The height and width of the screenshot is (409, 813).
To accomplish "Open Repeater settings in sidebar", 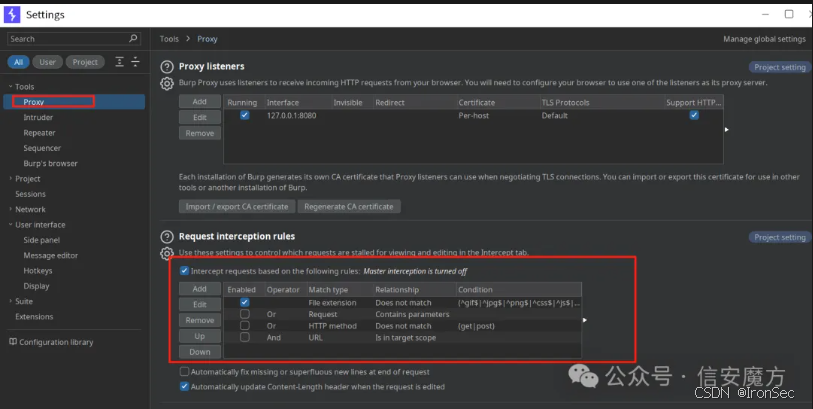I will click(39, 133).
